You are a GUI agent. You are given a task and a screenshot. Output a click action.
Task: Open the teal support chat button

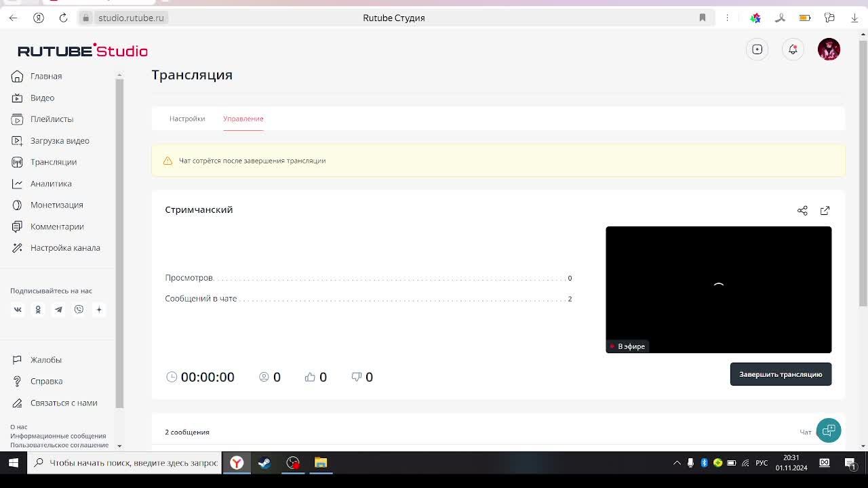pos(829,430)
